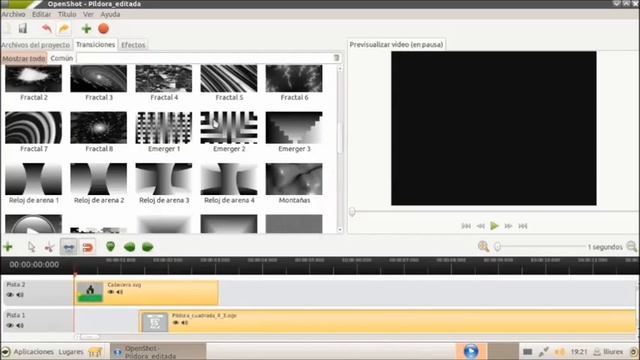Select the Emerger 3 transition
Screen dimensions: 640x360
[x=294, y=132]
